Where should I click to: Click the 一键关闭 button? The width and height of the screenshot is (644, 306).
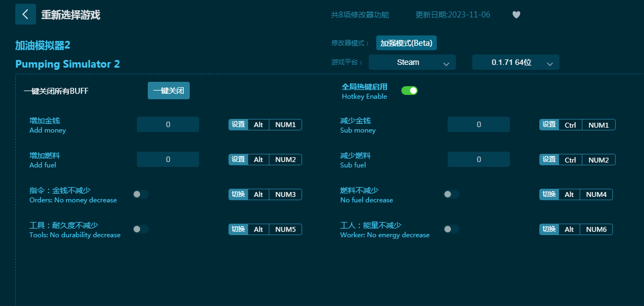tap(168, 91)
